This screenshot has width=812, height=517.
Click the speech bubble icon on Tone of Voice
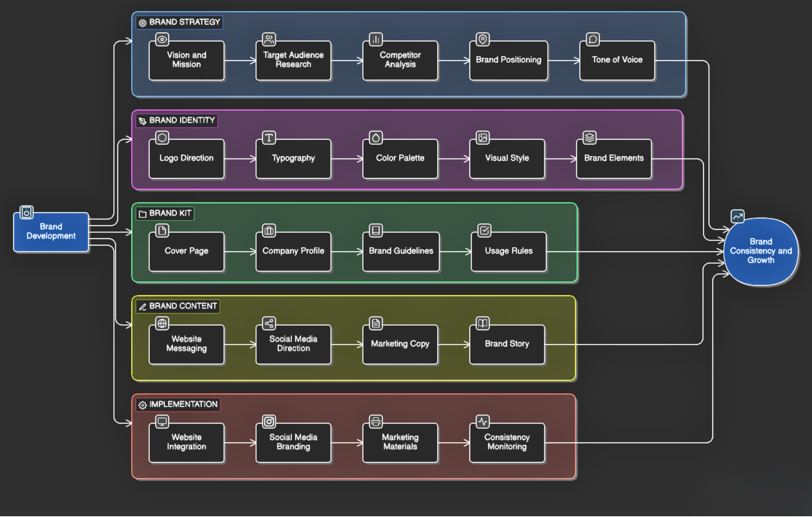click(593, 40)
